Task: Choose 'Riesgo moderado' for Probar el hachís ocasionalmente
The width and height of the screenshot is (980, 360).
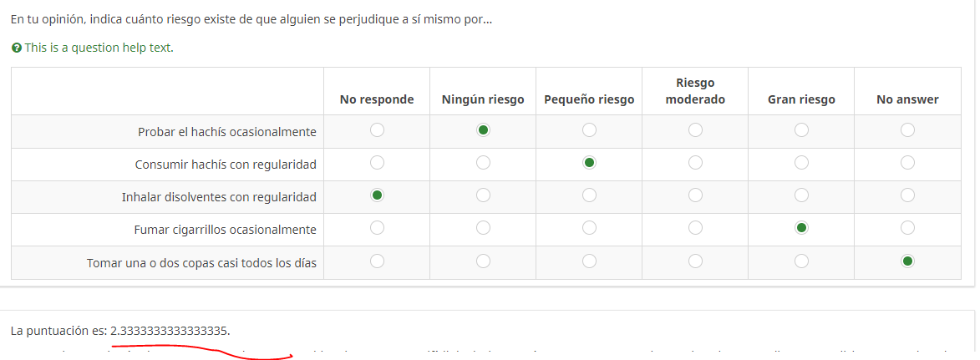Action: pyautogui.click(x=695, y=130)
